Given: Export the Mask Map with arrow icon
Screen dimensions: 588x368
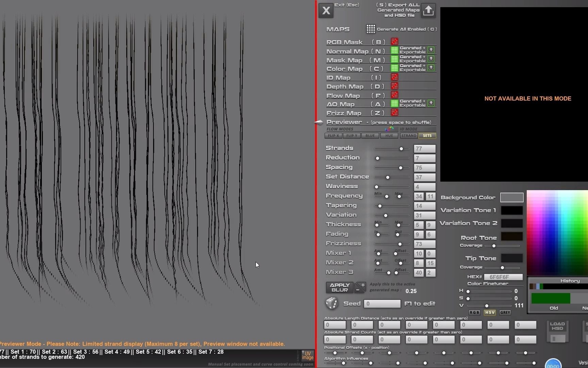Looking at the screenshot, I should tap(431, 59).
